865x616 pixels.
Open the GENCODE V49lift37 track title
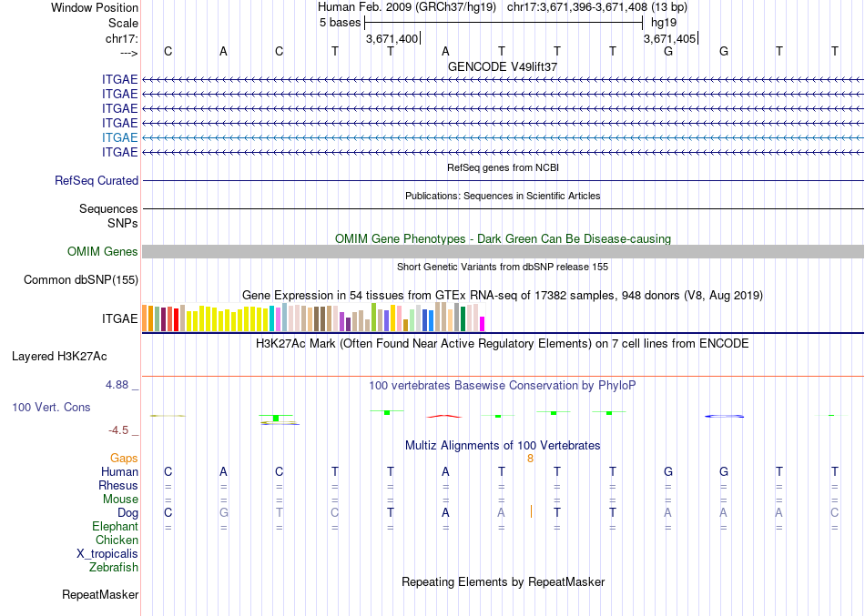[502, 66]
